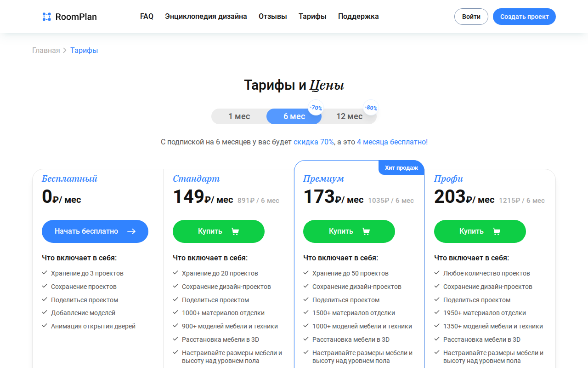Click the crossed-out 1215₽ / 6 мес price
The height and width of the screenshot is (368, 588).
522,201
